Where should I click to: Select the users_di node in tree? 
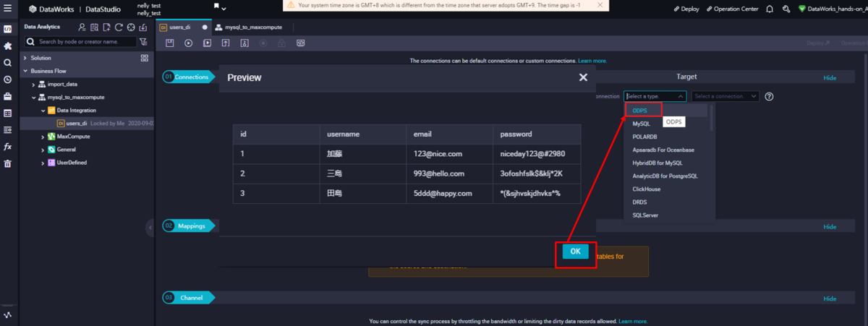[77, 123]
